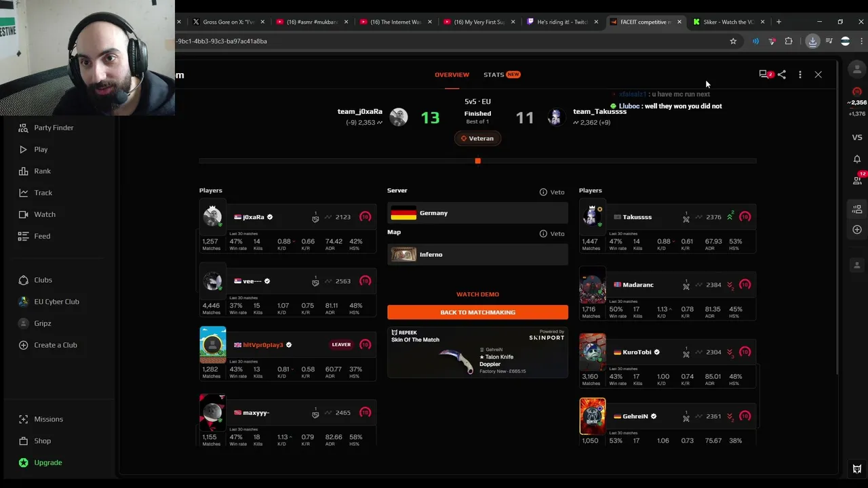The height and width of the screenshot is (488, 868).
Task: Click GehreiN's avatar image
Action: pyautogui.click(x=593, y=415)
